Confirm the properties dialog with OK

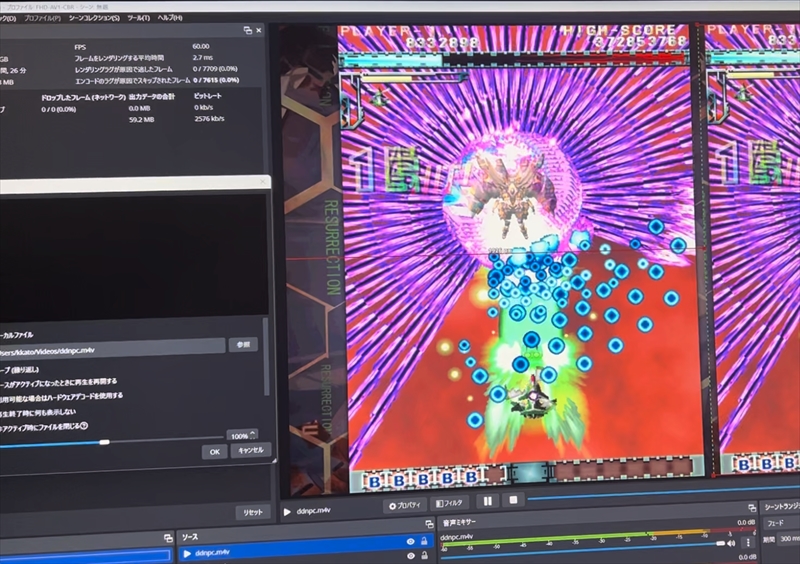tap(214, 452)
